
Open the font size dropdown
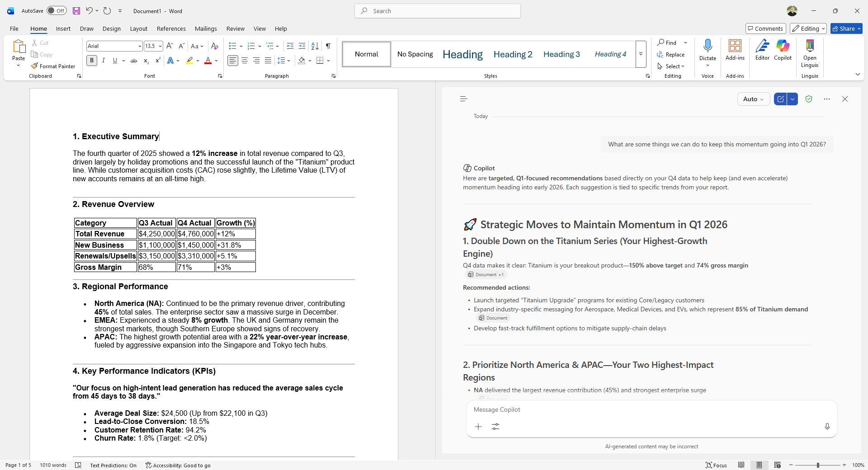tap(160, 46)
